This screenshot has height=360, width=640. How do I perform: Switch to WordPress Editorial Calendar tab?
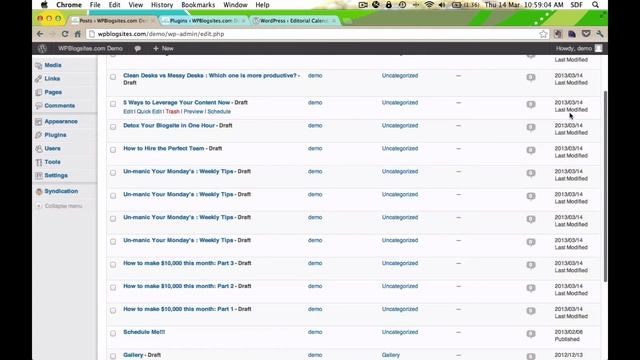point(294,21)
